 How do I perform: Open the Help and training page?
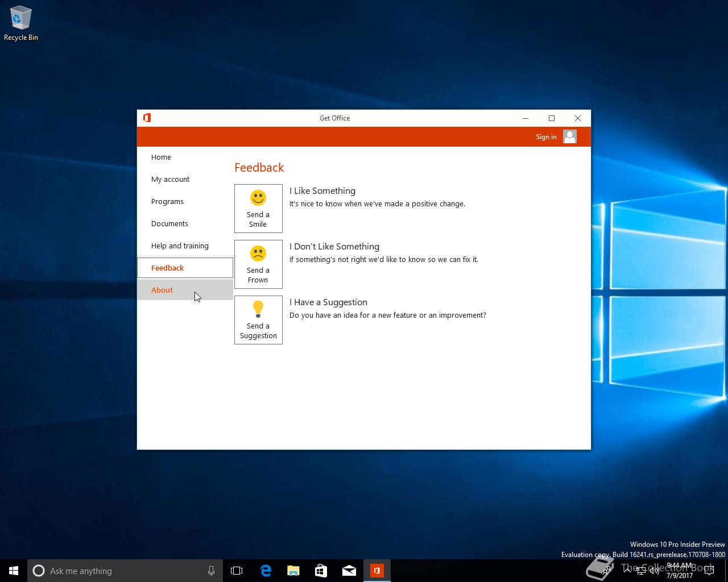(x=180, y=246)
